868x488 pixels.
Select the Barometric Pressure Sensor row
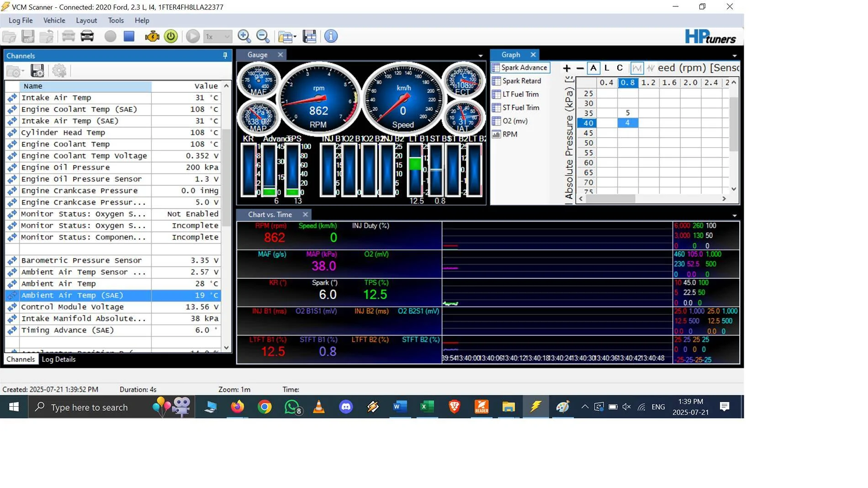pyautogui.click(x=113, y=260)
